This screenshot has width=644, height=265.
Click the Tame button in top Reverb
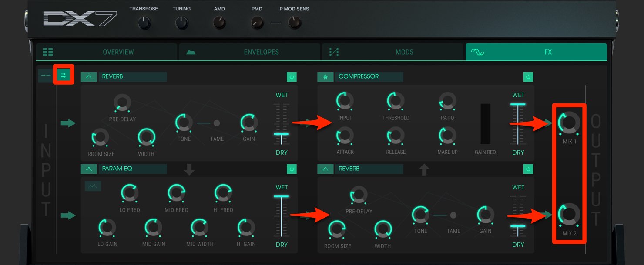coord(217,123)
